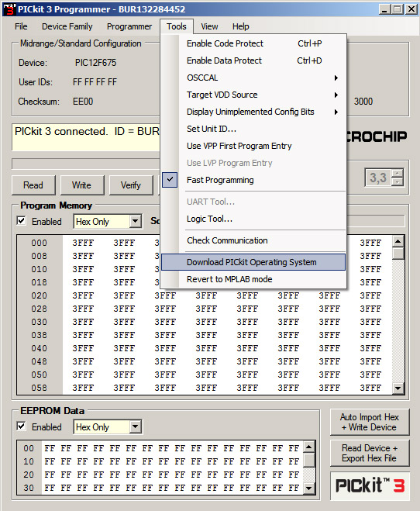Click the 3000 value beside the menu
The width and height of the screenshot is (420, 511).
point(363,102)
